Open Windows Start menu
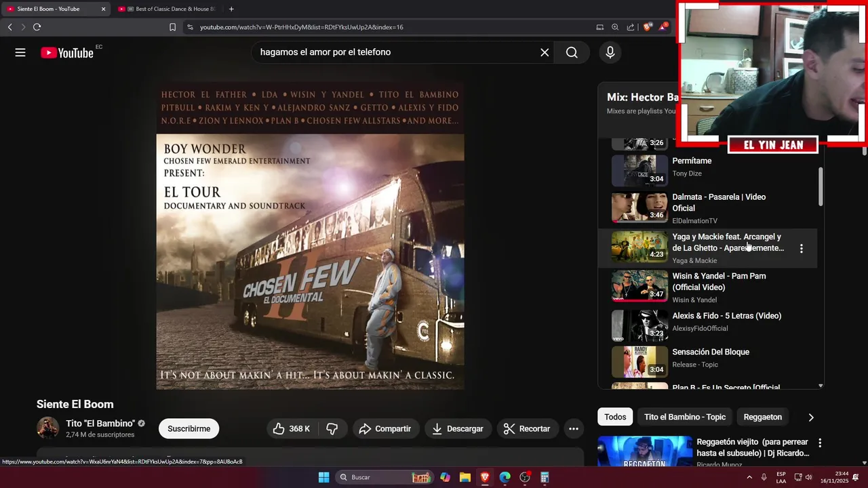This screenshot has height=488, width=868. pyautogui.click(x=324, y=477)
